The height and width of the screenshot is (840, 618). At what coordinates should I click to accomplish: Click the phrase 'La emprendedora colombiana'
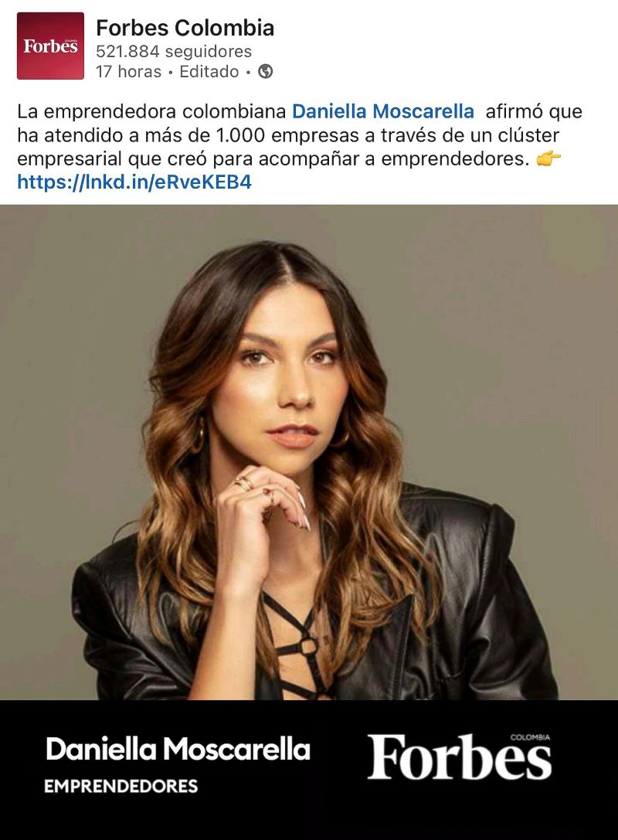[152, 111]
